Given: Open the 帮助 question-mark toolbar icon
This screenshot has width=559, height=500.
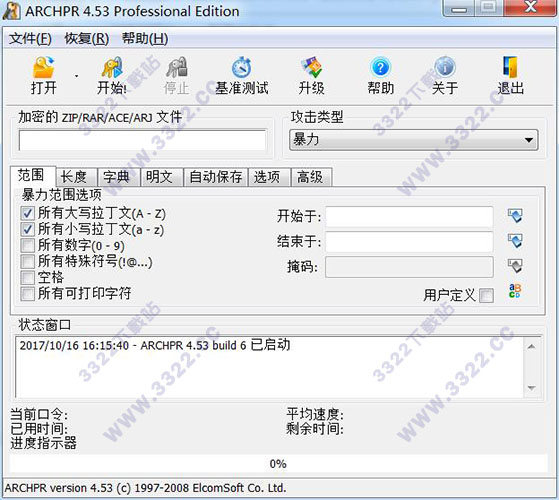Looking at the screenshot, I should [380, 67].
